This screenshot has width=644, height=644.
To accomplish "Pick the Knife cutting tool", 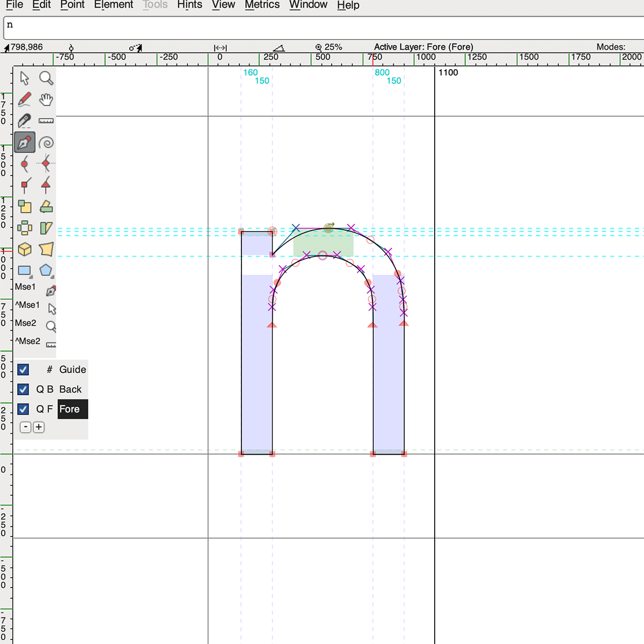I will [25, 121].
